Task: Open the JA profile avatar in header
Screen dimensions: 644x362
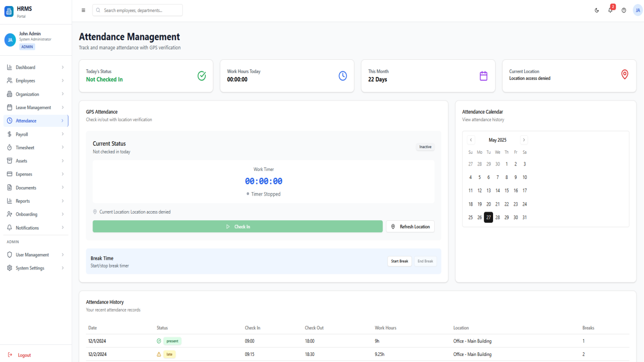Action: (637, 10)
